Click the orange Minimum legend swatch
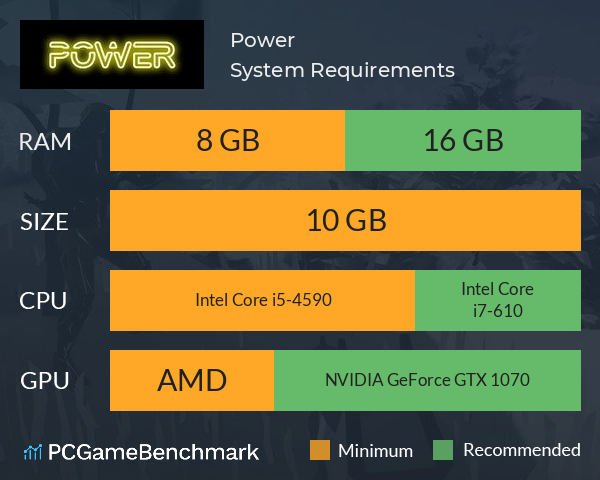Screen dimensions: 600x480 pos(320,450)
